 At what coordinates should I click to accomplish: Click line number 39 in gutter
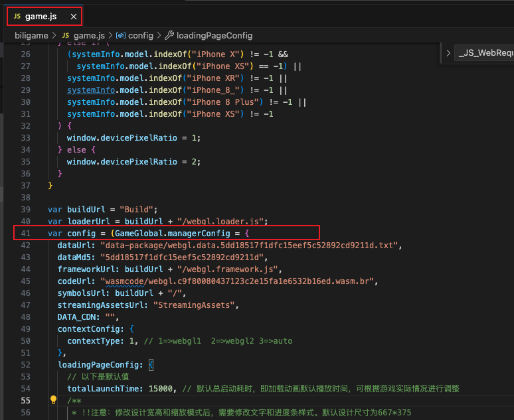[26, 210]
